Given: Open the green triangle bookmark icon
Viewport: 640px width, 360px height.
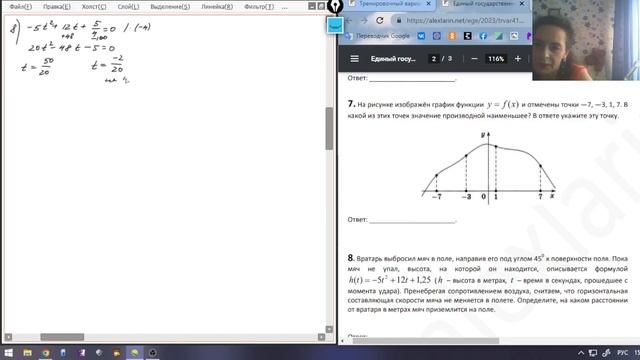Looking at the screenshot, I should pos(498,36).
